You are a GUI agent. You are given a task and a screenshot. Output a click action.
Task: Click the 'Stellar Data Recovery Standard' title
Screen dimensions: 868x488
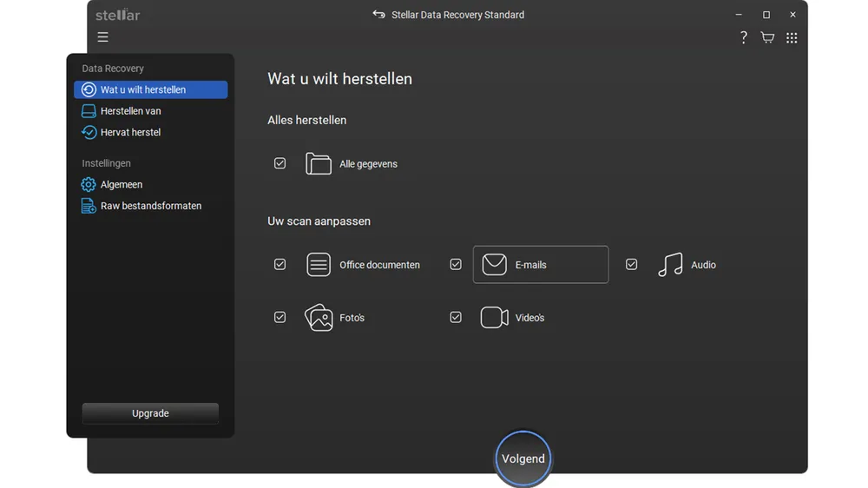(x=457, y=15)
